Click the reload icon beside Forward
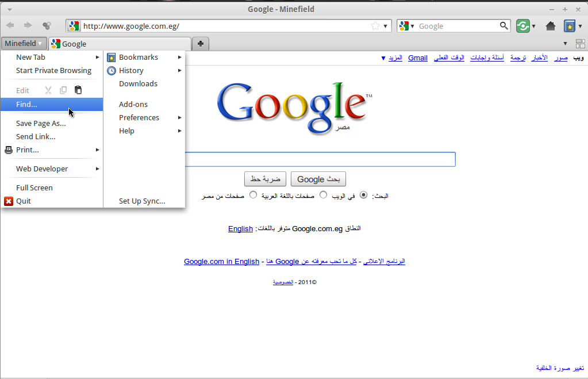The width and height of the screenshot is (588, 379). click(x=47, y=25)
